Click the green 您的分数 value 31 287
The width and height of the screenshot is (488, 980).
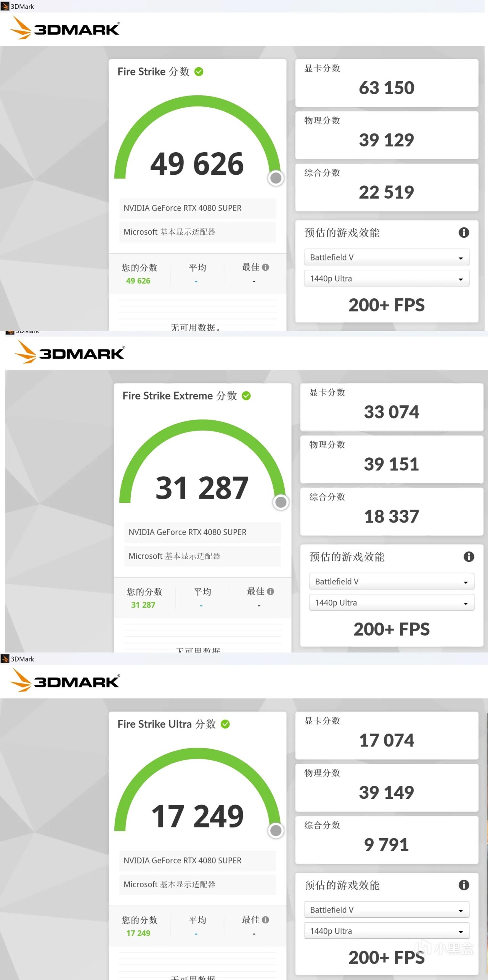(x=143, y=605)
